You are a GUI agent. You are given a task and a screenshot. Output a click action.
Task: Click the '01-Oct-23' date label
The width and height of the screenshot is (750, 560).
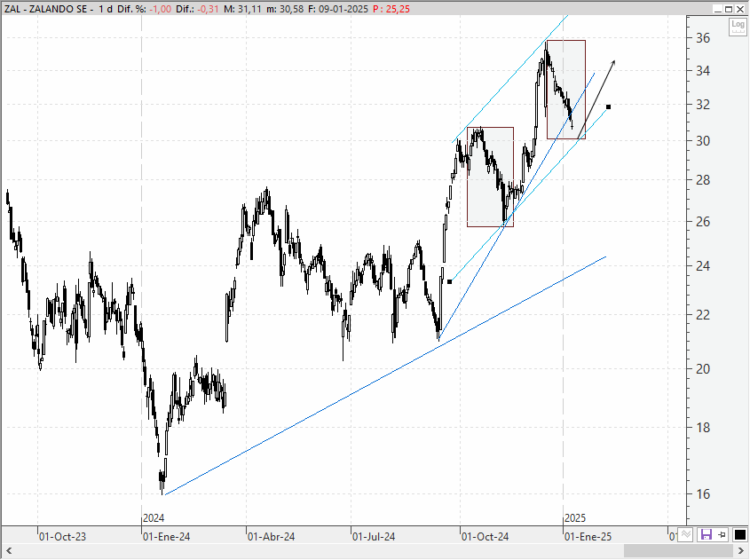point(63,537)
